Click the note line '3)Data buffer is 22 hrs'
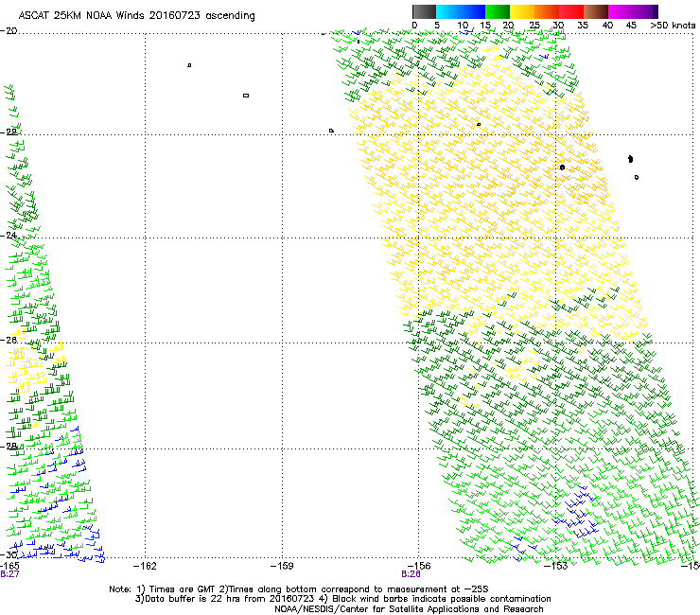 (342, 599)
